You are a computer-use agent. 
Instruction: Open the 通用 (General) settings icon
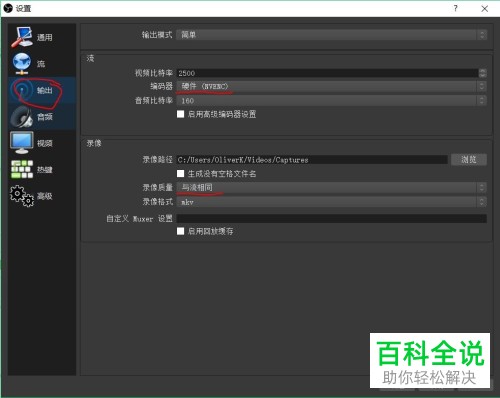[22, 37]
